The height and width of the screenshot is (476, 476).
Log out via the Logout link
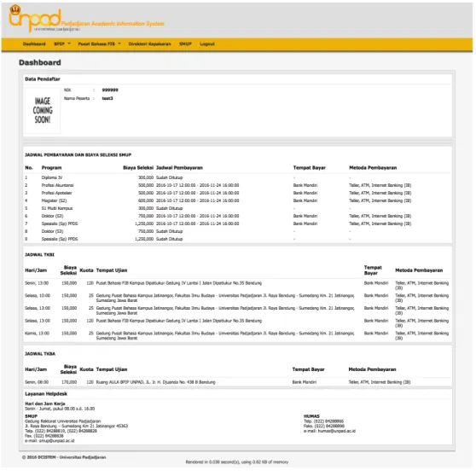pyautogui.click(x=207, y=44)
